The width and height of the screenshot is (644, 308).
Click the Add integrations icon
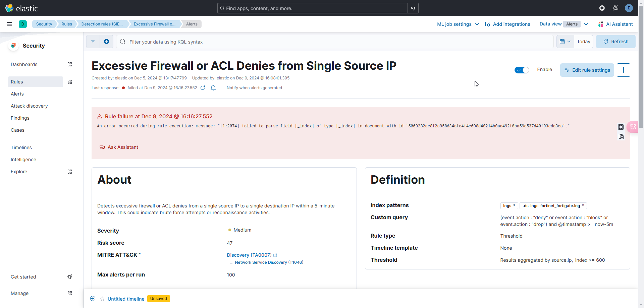488,24
